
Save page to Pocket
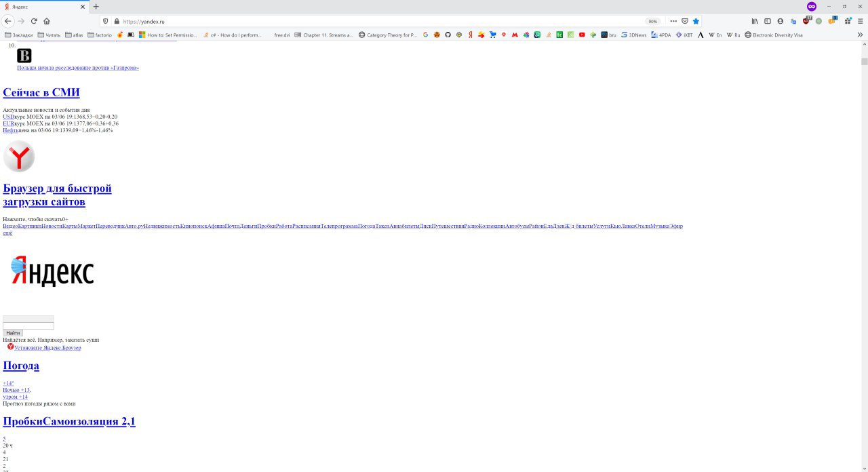(685, 21)
